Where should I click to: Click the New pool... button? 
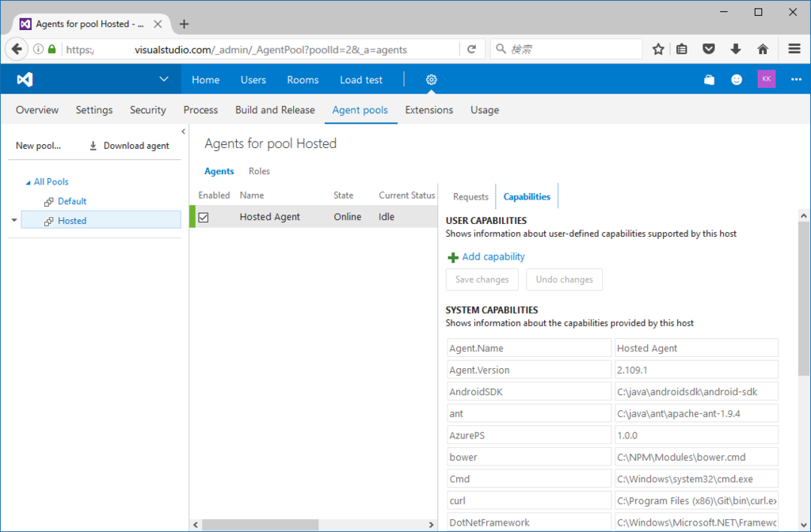38,146
